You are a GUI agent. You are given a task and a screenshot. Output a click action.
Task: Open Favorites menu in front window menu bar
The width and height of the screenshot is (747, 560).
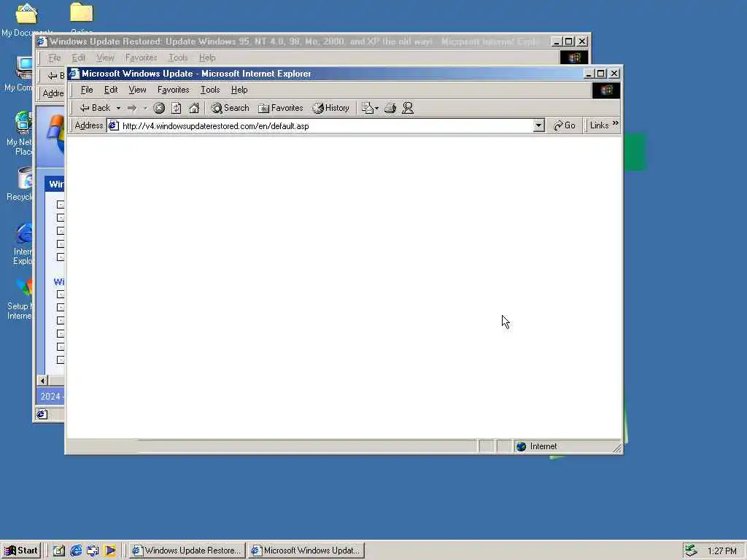click(174, 90)
